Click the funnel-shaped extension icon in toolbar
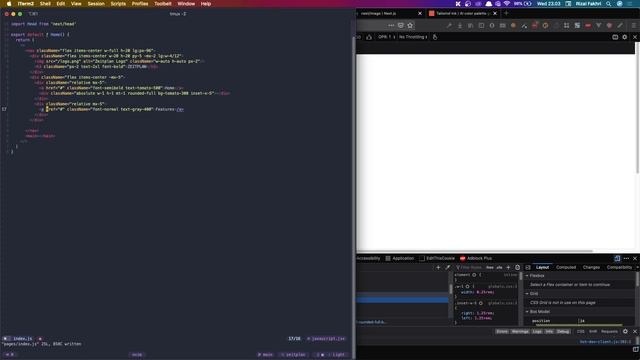640x360 pixels. click(x=598, y=25)
